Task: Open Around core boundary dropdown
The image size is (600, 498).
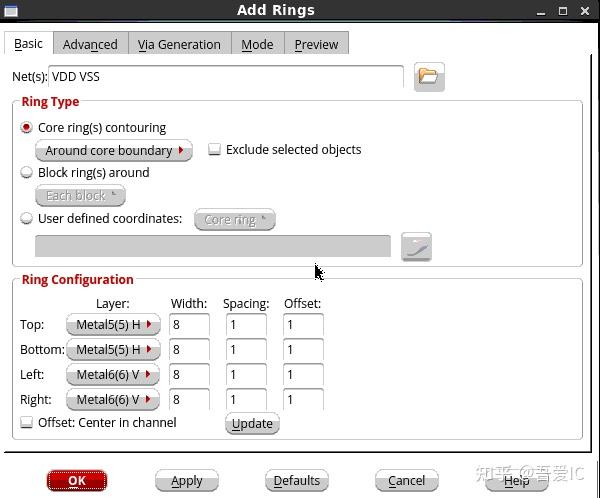Action: (114, 150)
